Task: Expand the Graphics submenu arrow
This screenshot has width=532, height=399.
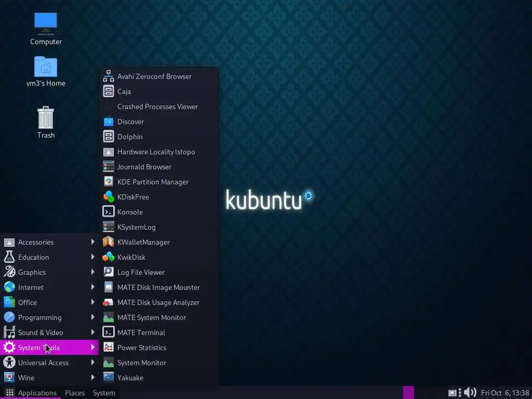Action: click(x=92, y=272)
